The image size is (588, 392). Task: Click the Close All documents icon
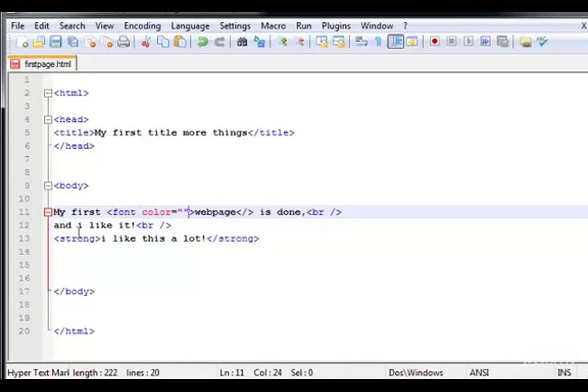point(108,41)
